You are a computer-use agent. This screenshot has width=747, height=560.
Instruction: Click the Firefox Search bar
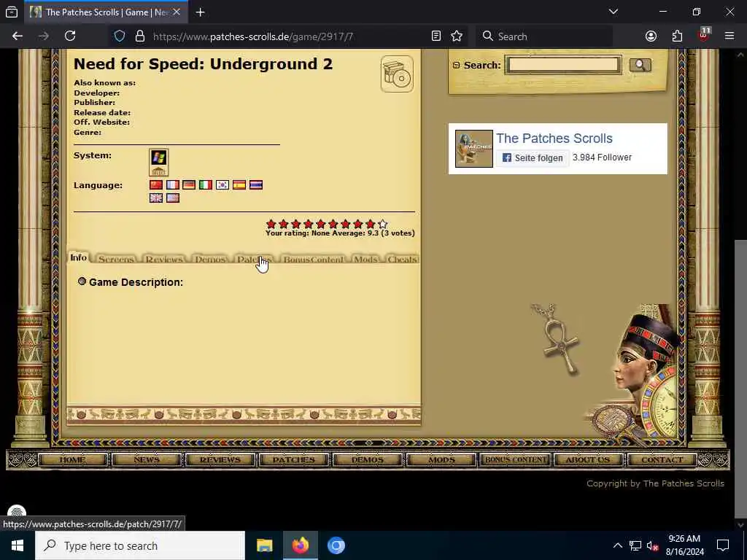[x=543, y=36]
